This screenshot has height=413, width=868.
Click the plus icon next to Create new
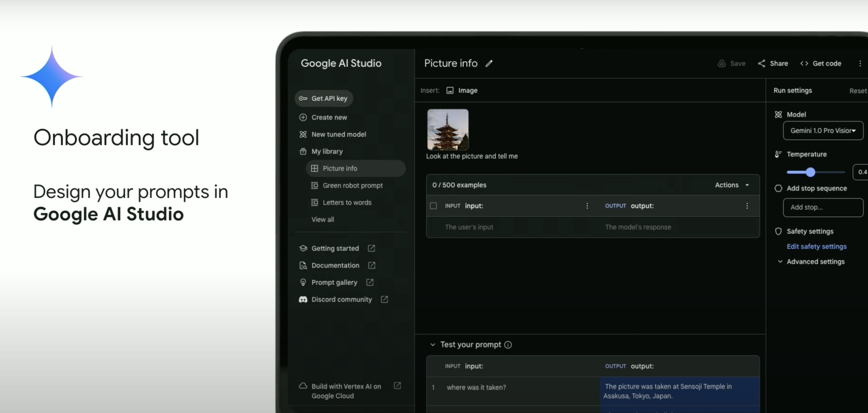[303, 117]
